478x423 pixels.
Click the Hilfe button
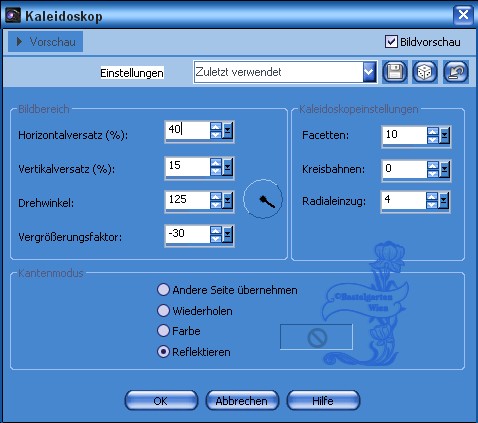click(x=323, y=400)
